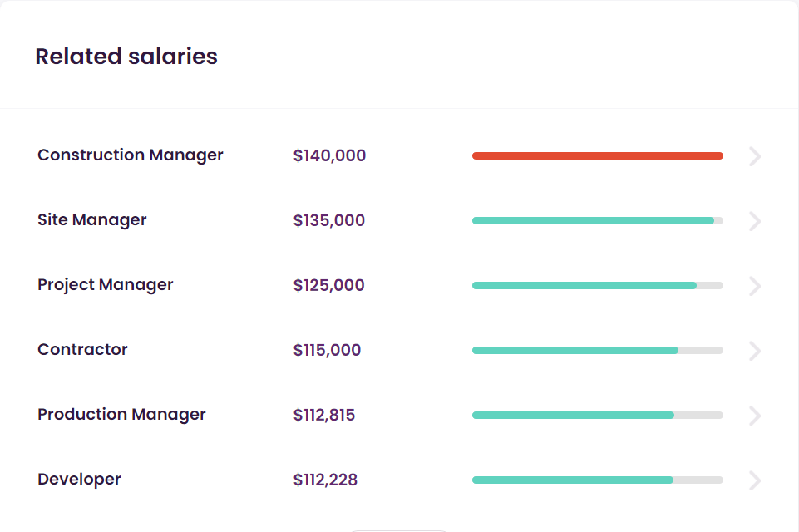Click the $140,000 salary figure

(x=329, y=155)
